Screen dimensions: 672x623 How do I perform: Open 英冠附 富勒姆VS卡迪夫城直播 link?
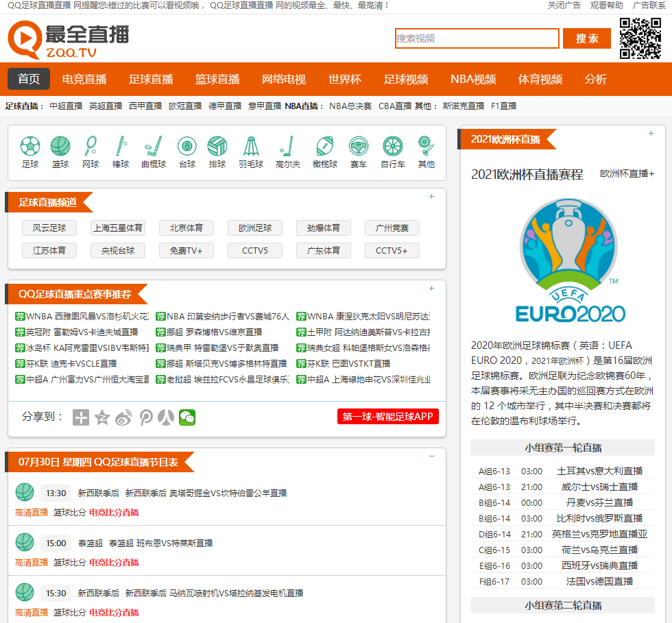pos(82,332)
